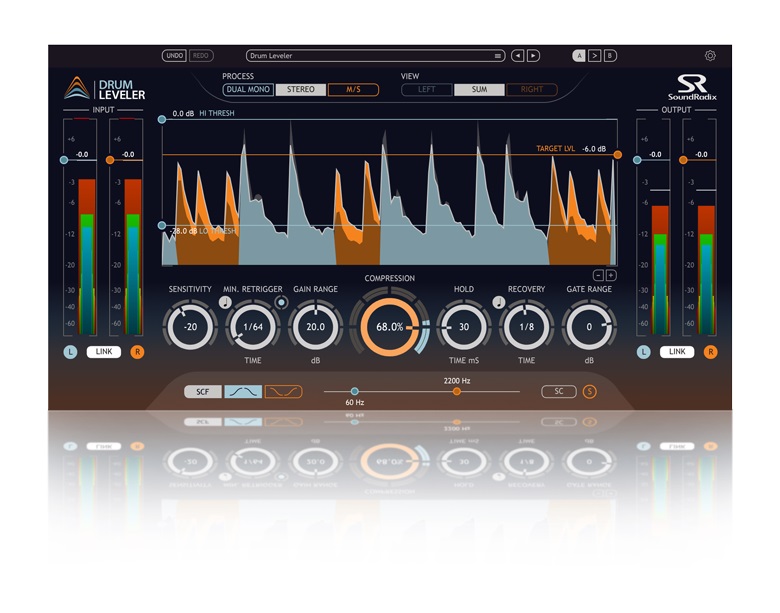Click the Sensitivity knob
Screen dimensions: 780x613
(x=190, y=327)
